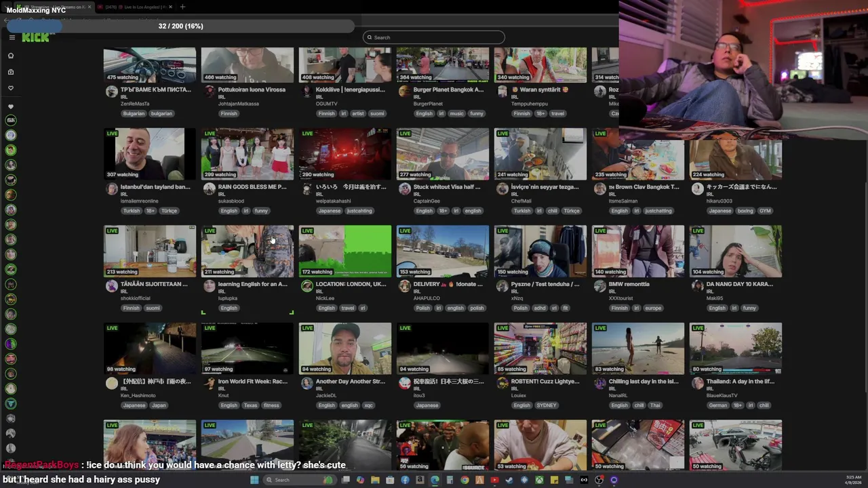Open the new browser tab plus button
This screenshot has width=868, height=488.
[x=182, y=7]
